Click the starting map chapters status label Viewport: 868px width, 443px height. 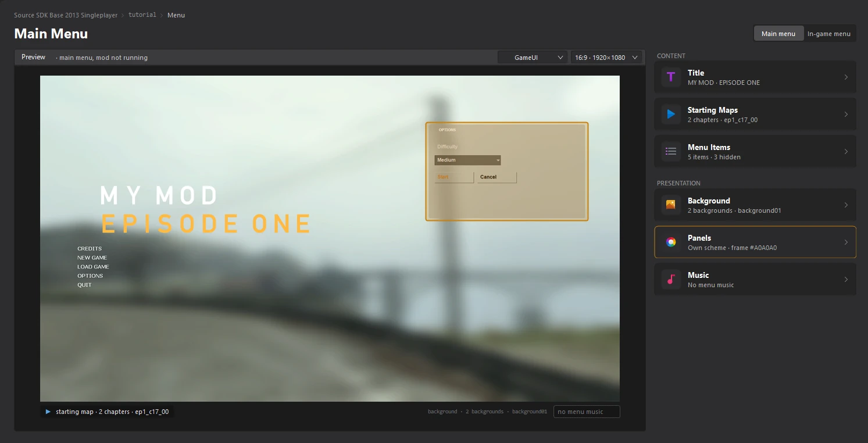112,412
